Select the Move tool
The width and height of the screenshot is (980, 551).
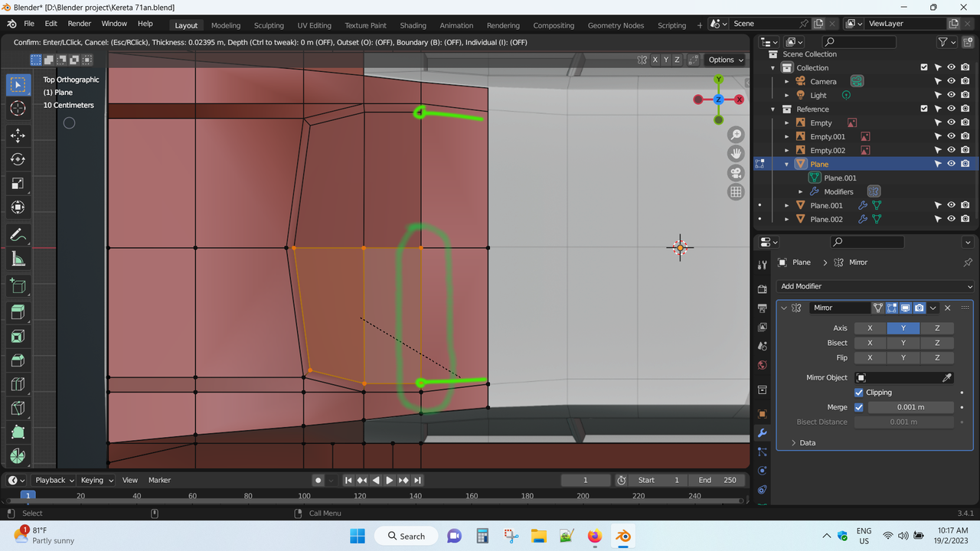(x=18, y=135)
